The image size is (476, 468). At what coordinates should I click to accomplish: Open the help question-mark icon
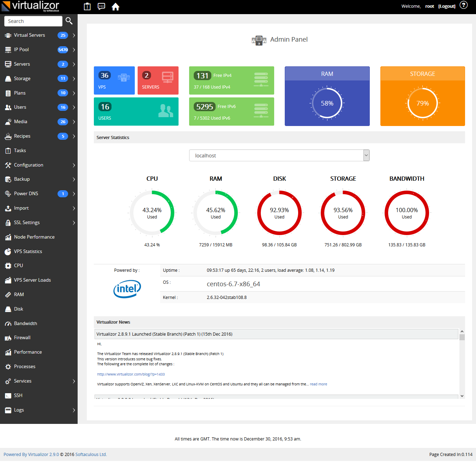463,5
